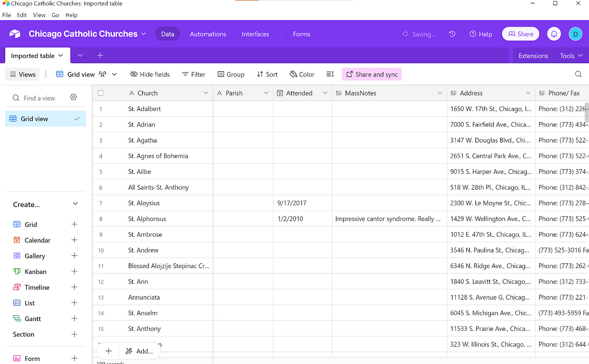
Task: Open the Imported table tab dropdown
Action: click(61, 55)
